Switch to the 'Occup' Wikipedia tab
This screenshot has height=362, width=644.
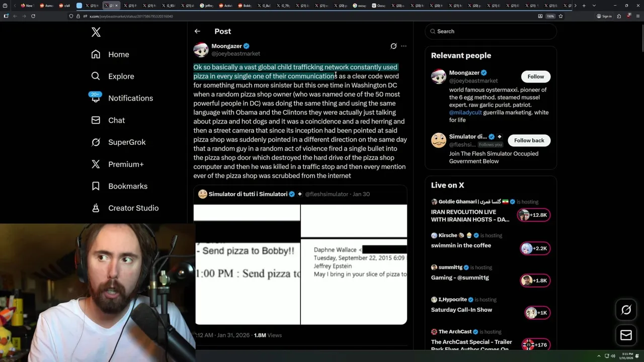379,6
